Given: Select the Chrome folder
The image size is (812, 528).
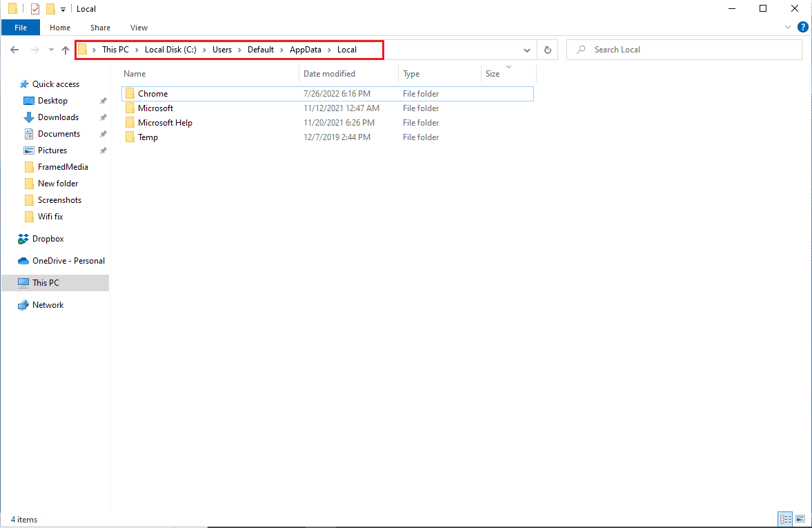Looking at the screenshot, I should click(152, 94).
